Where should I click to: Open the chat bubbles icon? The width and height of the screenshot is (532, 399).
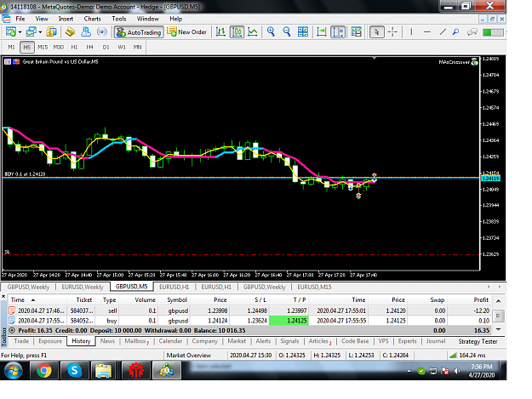tap(472, 32)
